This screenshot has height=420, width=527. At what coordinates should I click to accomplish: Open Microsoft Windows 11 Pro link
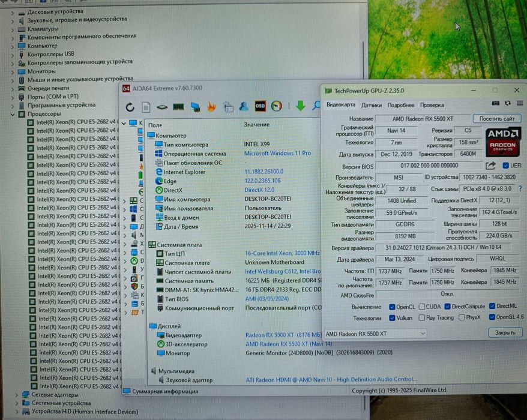click(277, 153)
